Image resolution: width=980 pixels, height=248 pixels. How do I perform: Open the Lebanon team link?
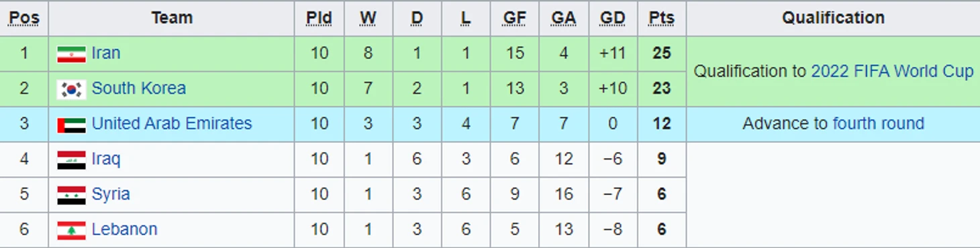(124, 229)
